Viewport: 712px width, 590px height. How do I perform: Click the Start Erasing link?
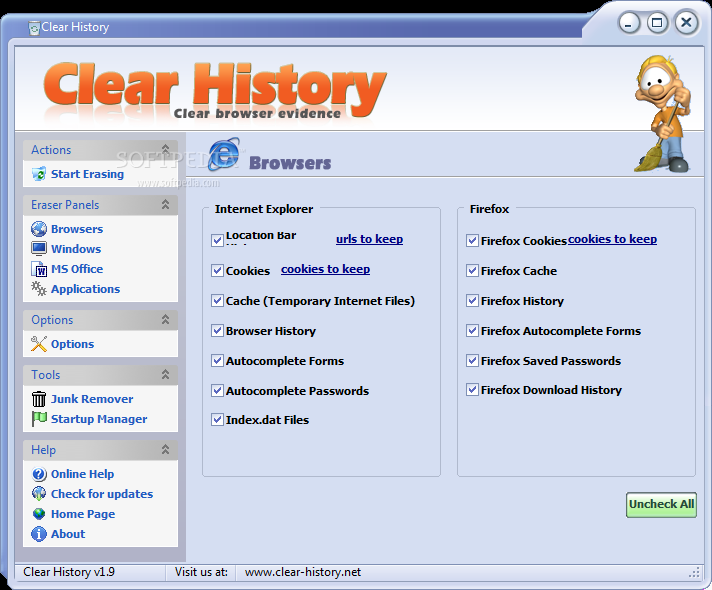click(x=87, y=174)
